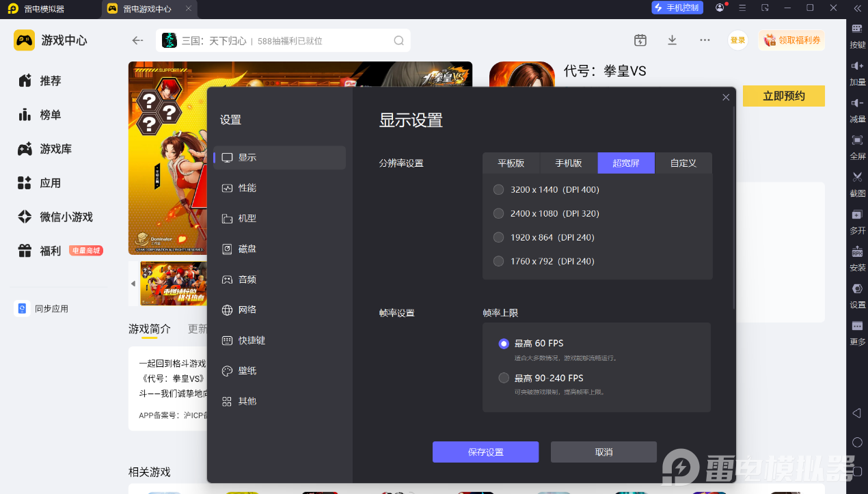Switch to 平板版 resolution tab
Viewport: 868px width, 494px height.
pyautogui.click(x=511, y=163)
